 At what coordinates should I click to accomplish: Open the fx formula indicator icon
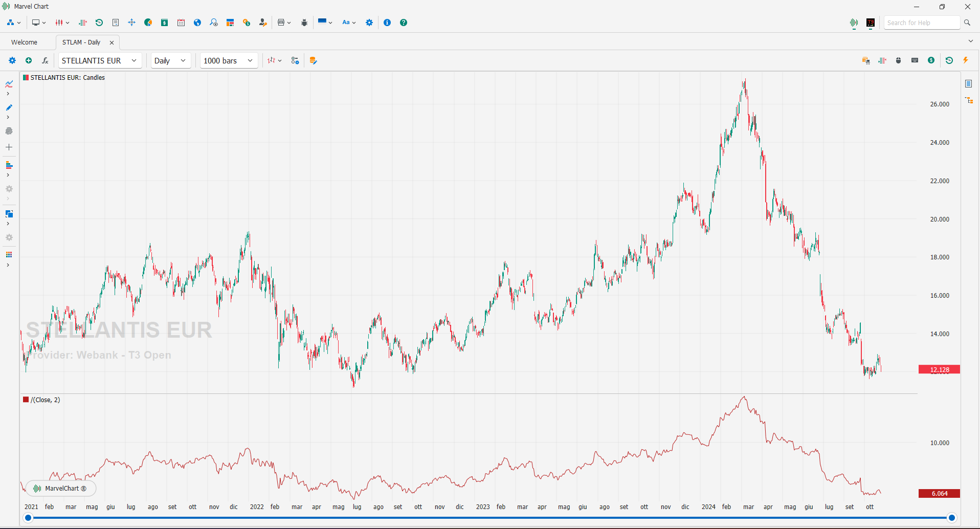pyautogui.click(x=45, y=60)
